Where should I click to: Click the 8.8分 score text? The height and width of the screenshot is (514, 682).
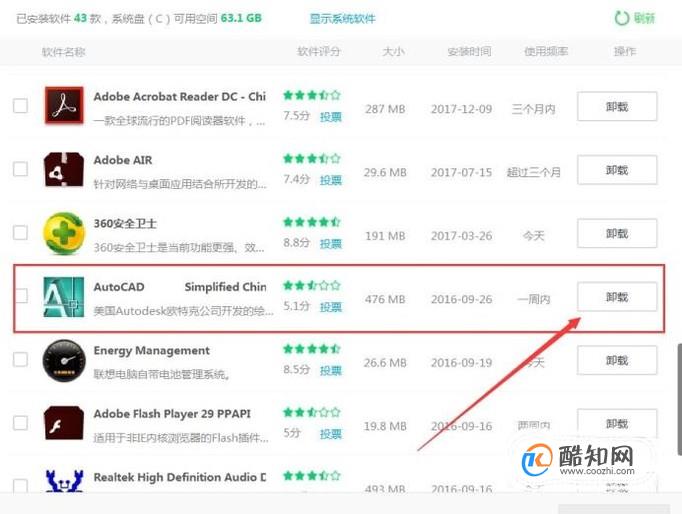point(297,242)
